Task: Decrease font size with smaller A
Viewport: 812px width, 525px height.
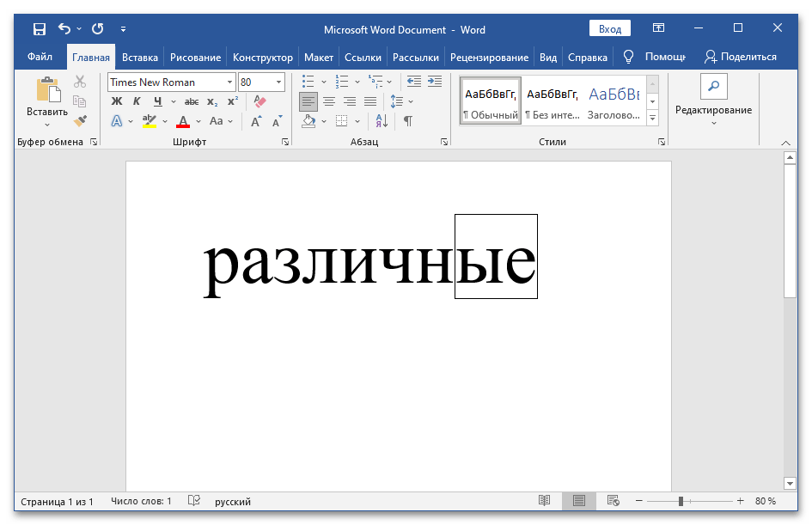Action: point(278,121)
